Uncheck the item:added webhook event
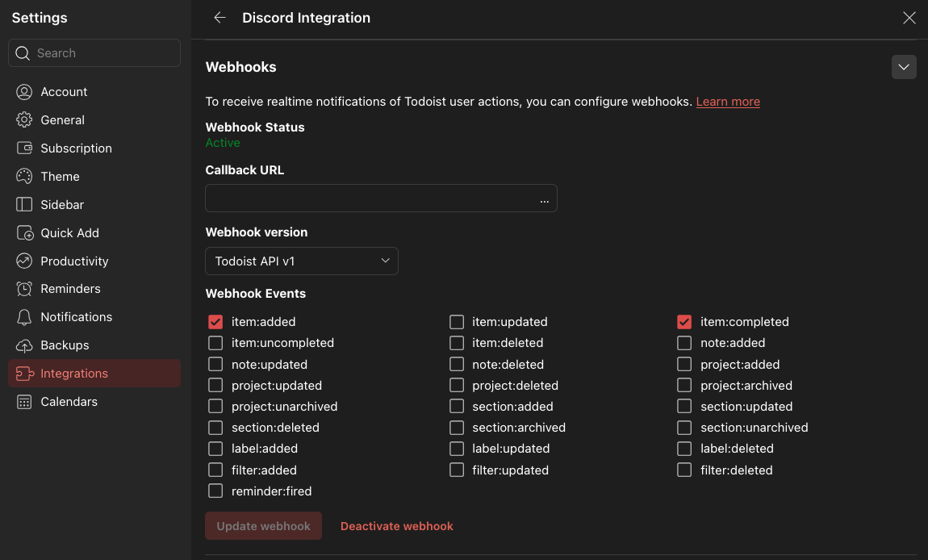 pos(215,321)
